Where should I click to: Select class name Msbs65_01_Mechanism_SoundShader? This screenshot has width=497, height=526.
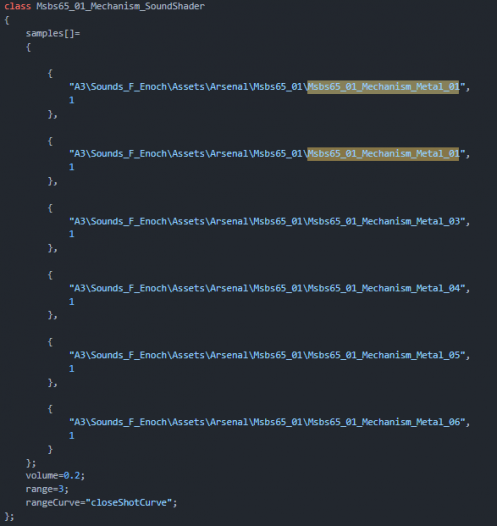(x=121, y=6)
